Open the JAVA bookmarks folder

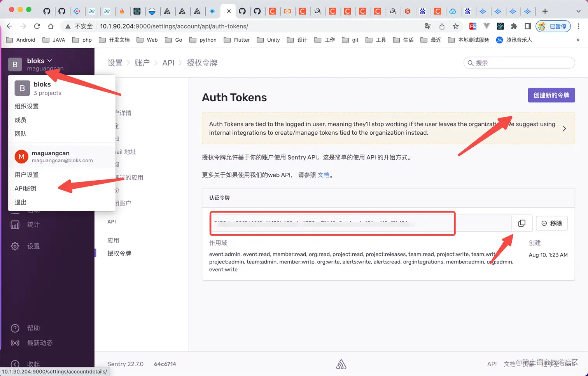coord(54,40)
